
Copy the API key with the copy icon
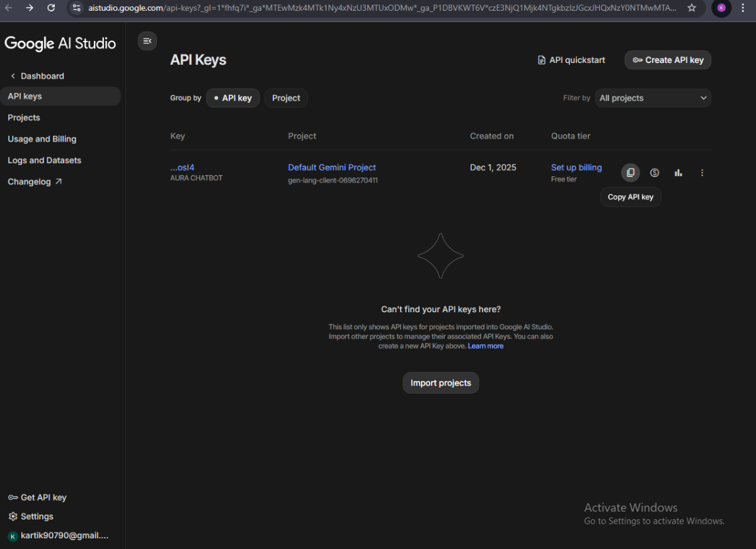coord(630,173)
